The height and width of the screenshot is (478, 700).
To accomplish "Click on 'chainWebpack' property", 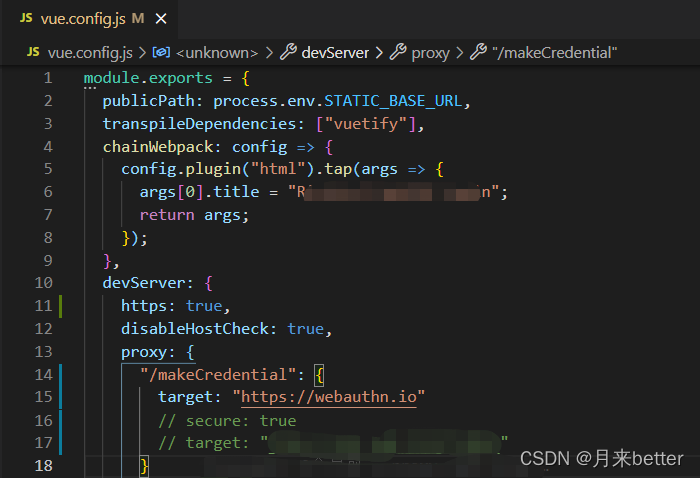I will tap(158, 147).
